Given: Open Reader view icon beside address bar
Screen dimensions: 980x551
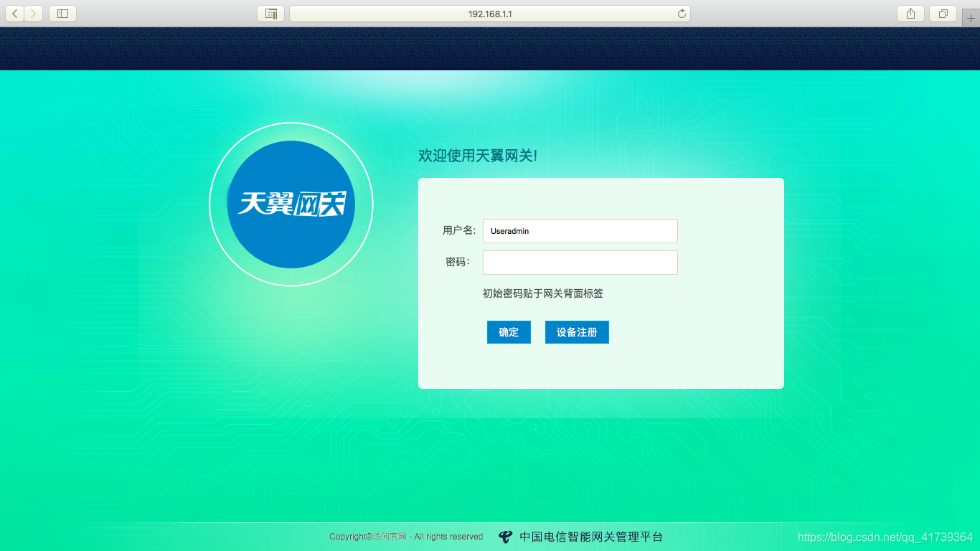Looking at the screenshot, I should (271, 14).
